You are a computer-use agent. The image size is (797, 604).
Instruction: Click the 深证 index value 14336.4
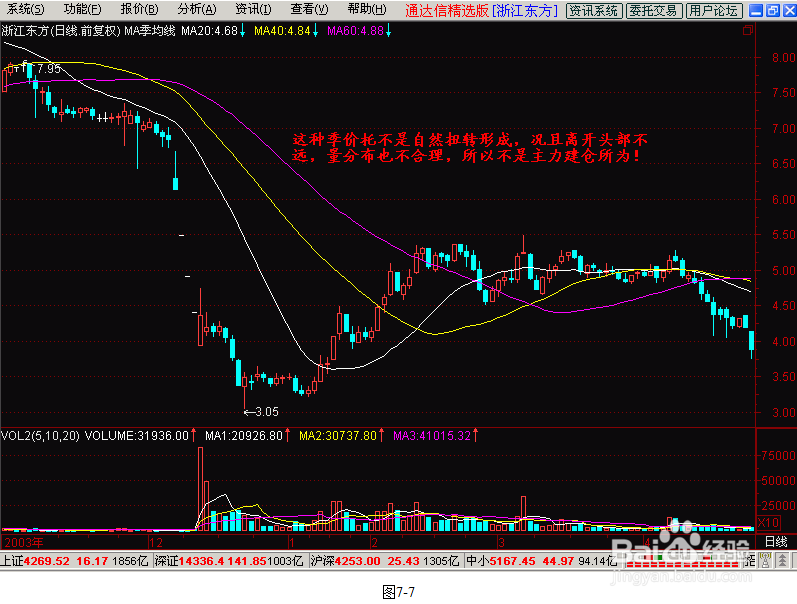[x=202, y=561]
